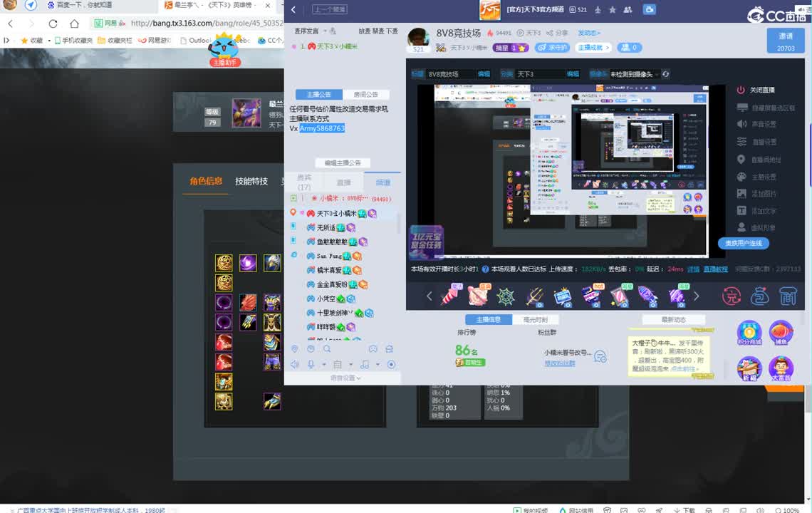Mute the speaker icon in voice control row
The height and width of the screenshot is (513, 812).
(294, 364)
